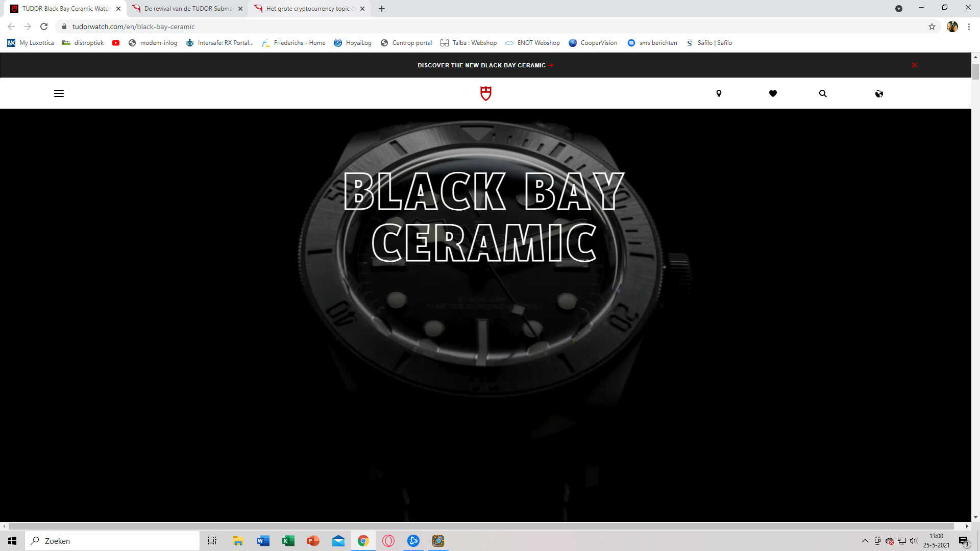
Task: Open the Mail app in taskbar
Action: coord(338,541)
